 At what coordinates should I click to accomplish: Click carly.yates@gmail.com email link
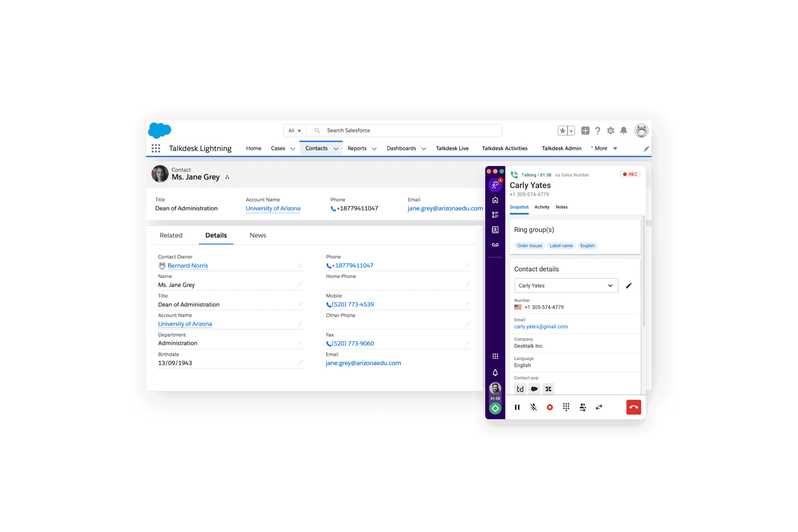tap(541, 327)
